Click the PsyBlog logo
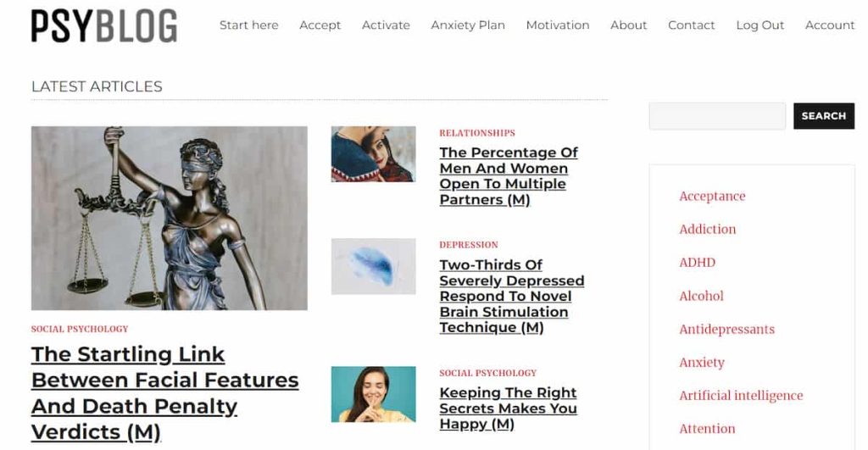Image resolution: width=868 pixels, height=450 pixels. (x=104, y=25)
